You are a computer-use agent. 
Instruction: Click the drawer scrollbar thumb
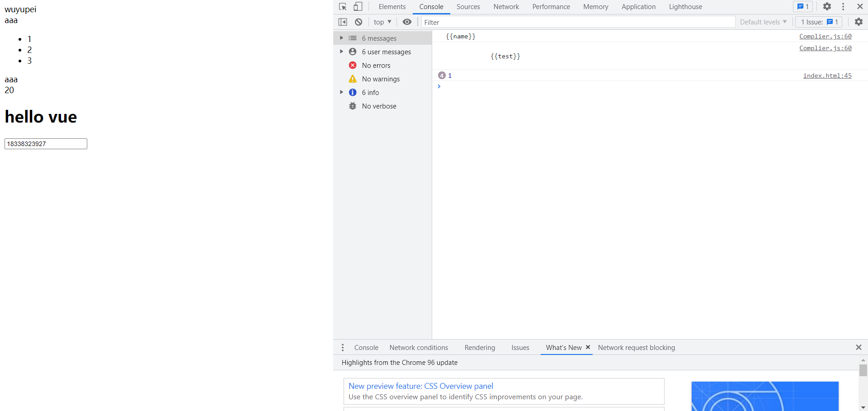(863, 370)
